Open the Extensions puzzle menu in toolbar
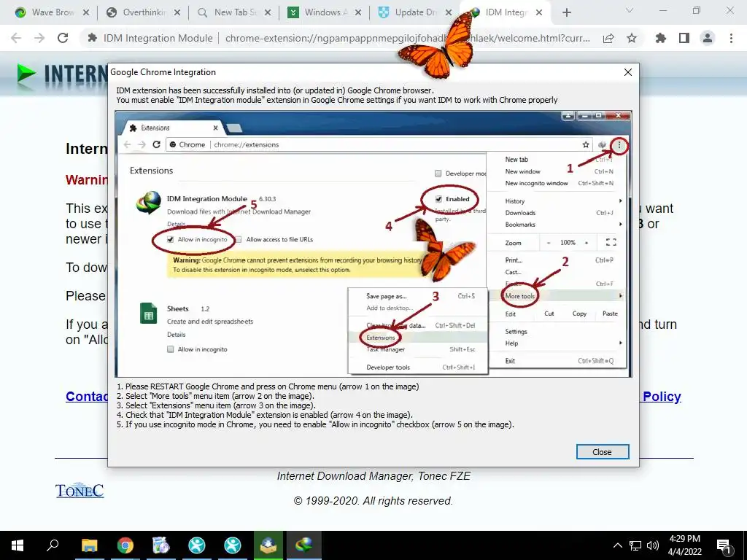The width and height of the screenshot is (747, 560). tap(661, 38)
